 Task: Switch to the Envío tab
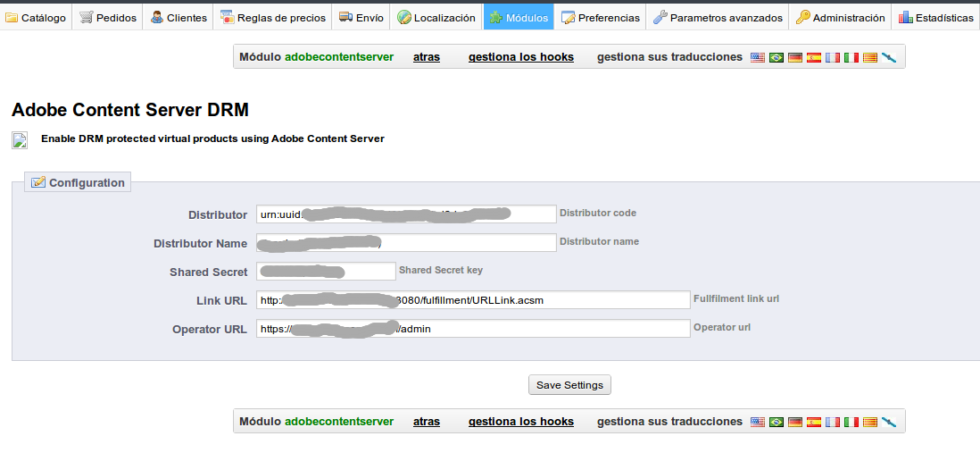pos(361,18)
